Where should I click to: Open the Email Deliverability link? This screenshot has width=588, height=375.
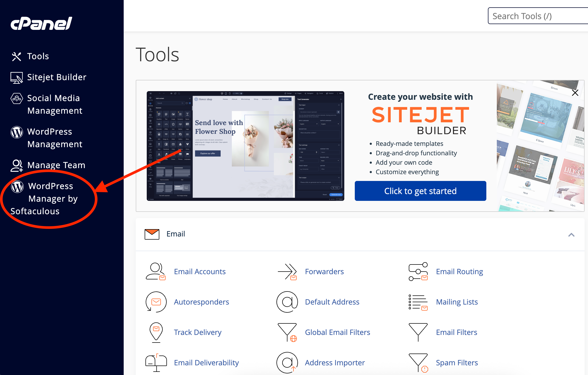tap(206, 363)
